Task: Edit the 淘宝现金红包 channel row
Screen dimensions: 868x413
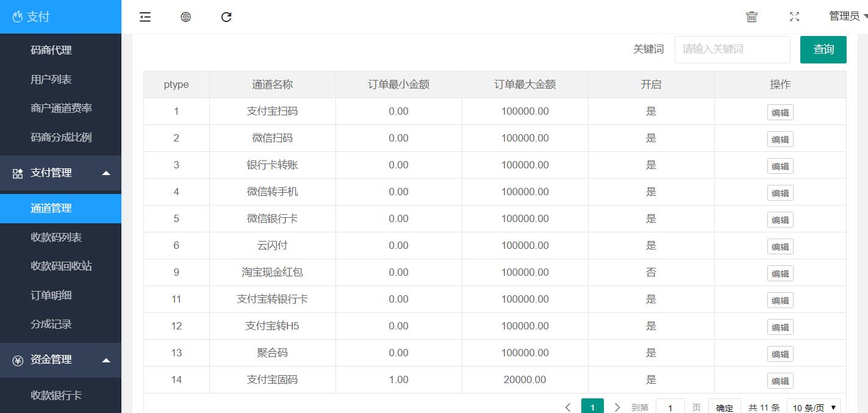Action: (780, 273)
